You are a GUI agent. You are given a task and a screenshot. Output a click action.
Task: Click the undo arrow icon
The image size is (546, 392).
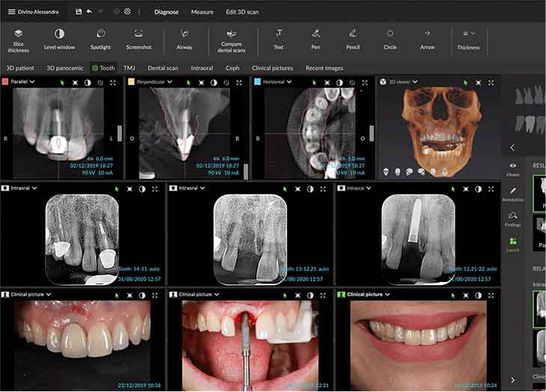[x=90, y=11]
